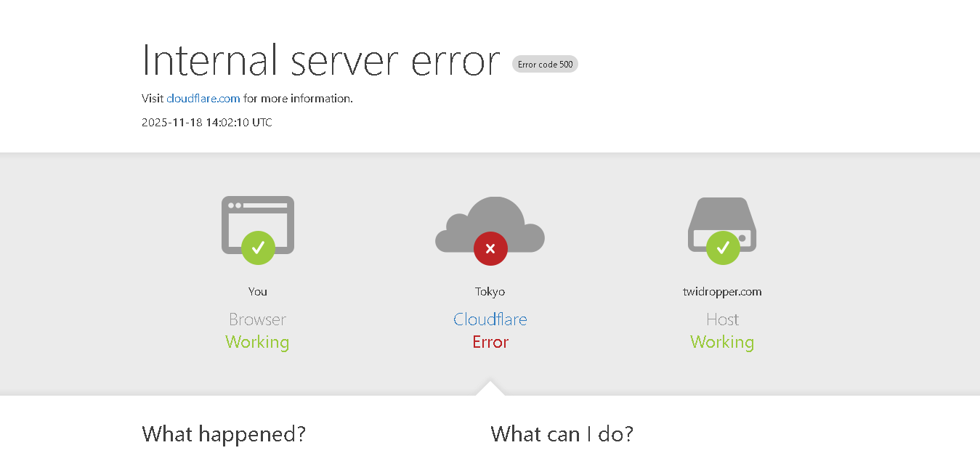Screen dimensions: 980x461
Task: Click the white triangle pointer below the Error status
Action: tap(490, 388)
